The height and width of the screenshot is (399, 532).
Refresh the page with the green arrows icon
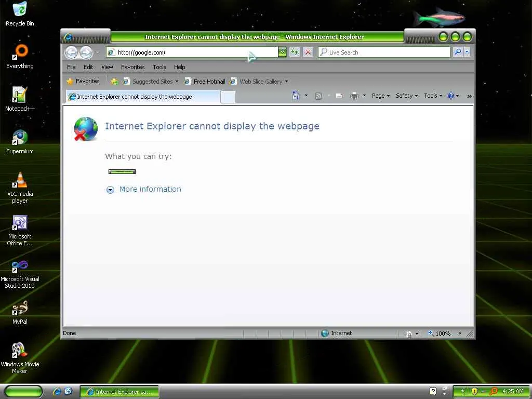[295, 52]
